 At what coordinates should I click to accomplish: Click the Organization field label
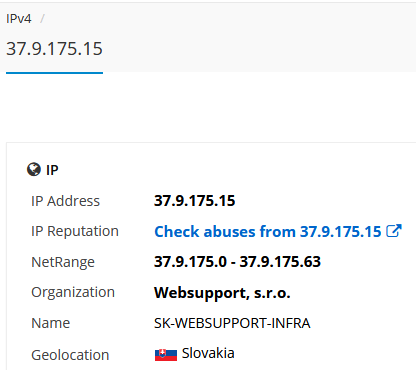(73, 292)
